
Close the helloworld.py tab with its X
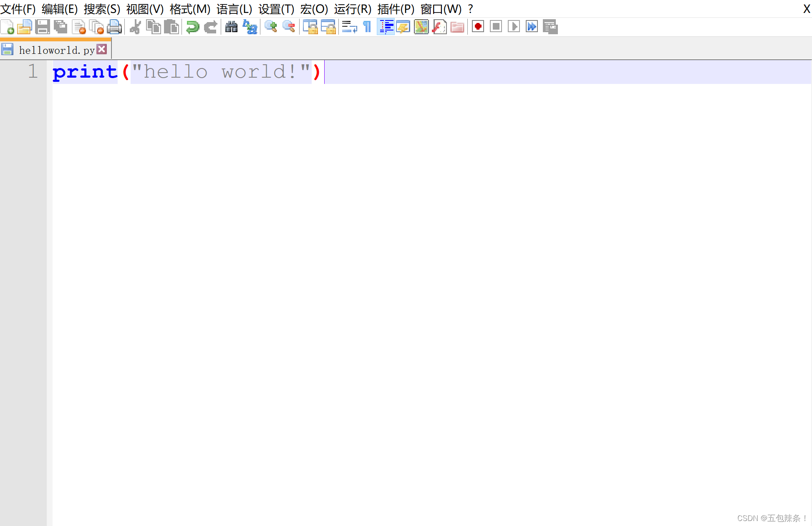tap(102, 49)
